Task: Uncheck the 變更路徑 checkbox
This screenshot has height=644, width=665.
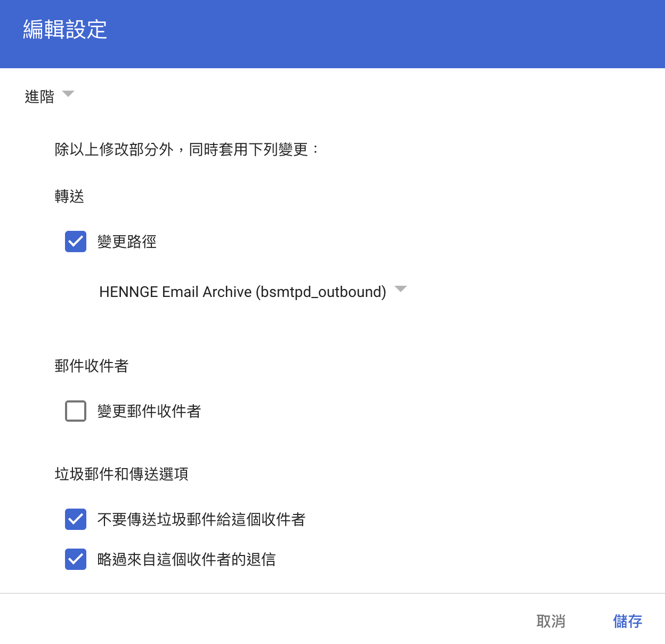Action: click(x=76, y=241)
